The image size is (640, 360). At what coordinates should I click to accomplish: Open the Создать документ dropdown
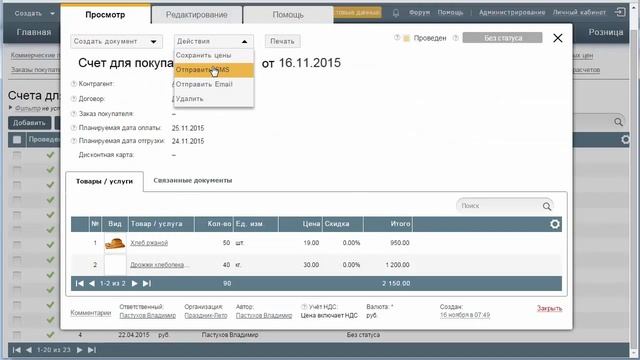pos(116,42)
